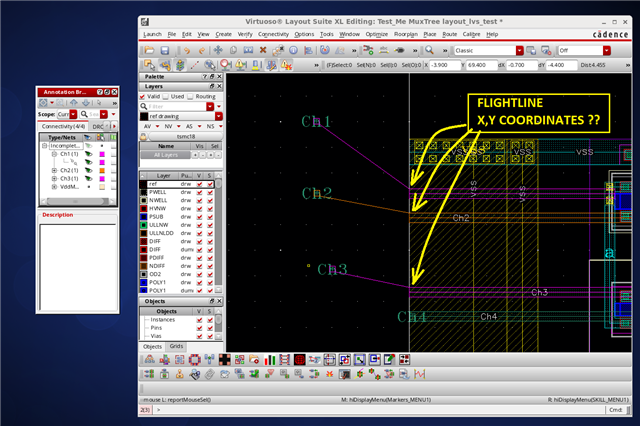Click the Undo arrow icon
The width and height of the screenshot is (640, 426).
tap(187, 50)
